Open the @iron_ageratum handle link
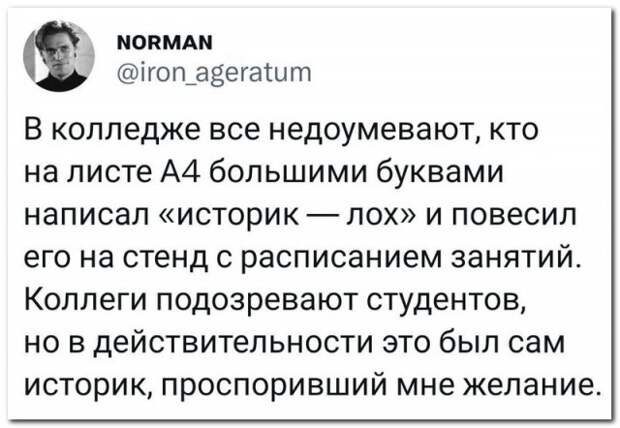The height and width of the screenshot is (428, 620). click(215, 73)
